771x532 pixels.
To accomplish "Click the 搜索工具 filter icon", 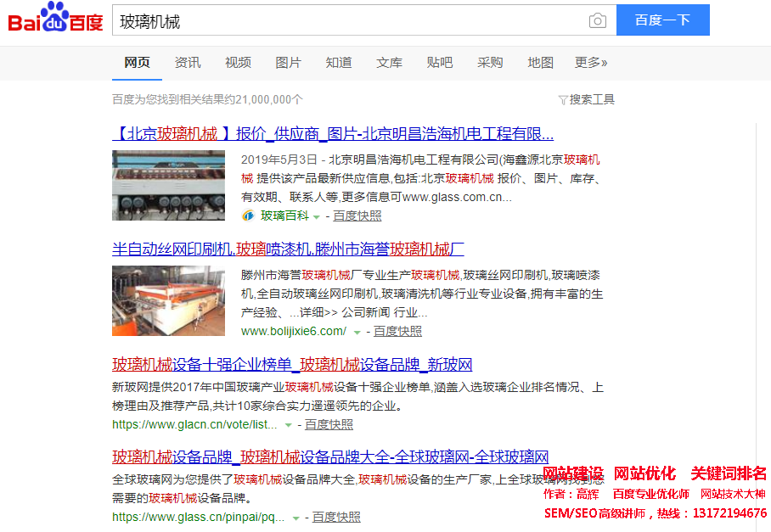I will click(x=562, y=100).
